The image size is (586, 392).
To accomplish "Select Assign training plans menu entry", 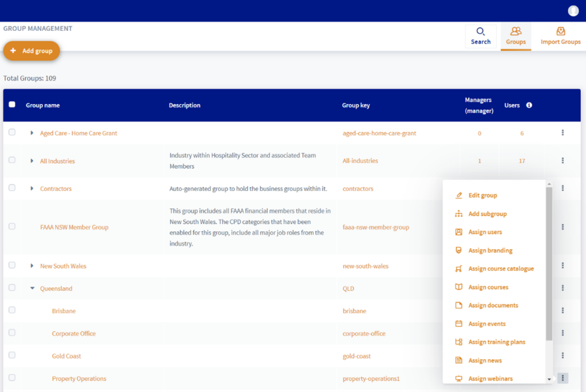I will pyautogui.click(x=497, y=342).
